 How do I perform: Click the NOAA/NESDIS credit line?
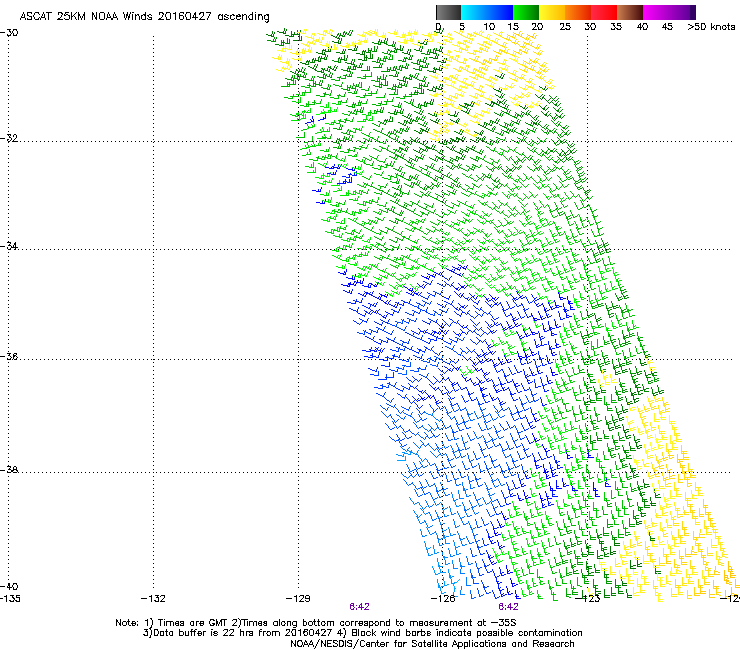(x=432, y=644)
